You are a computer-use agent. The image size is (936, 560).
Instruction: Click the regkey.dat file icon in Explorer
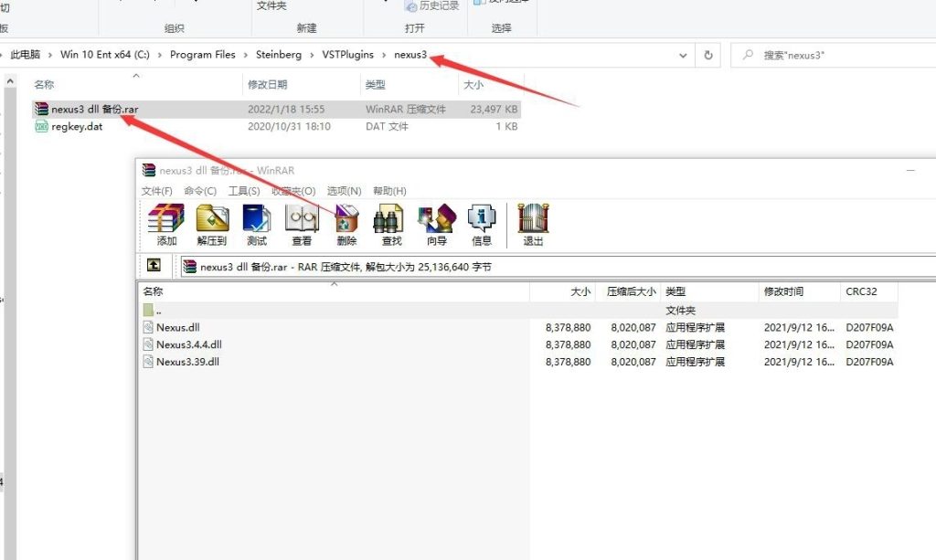41,126
